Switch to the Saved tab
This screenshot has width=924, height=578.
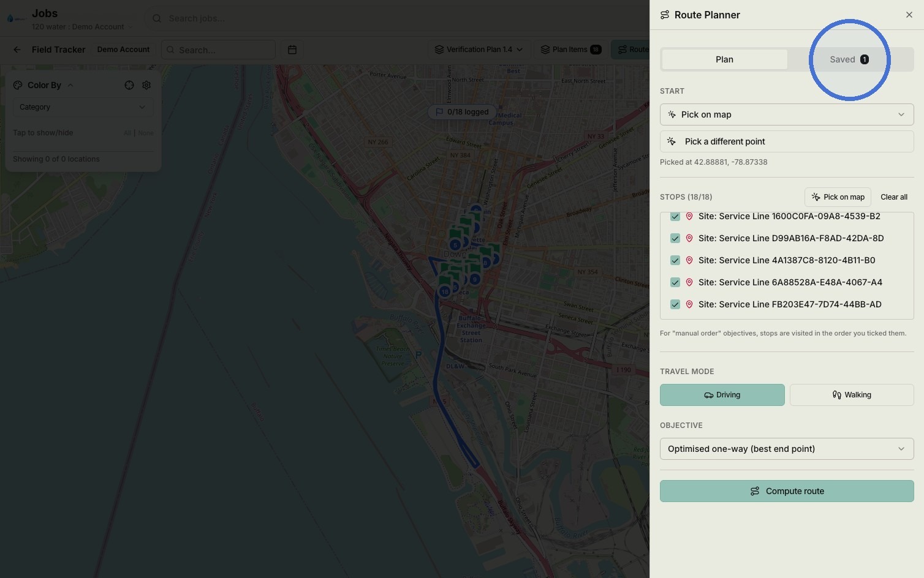[849, 59]
